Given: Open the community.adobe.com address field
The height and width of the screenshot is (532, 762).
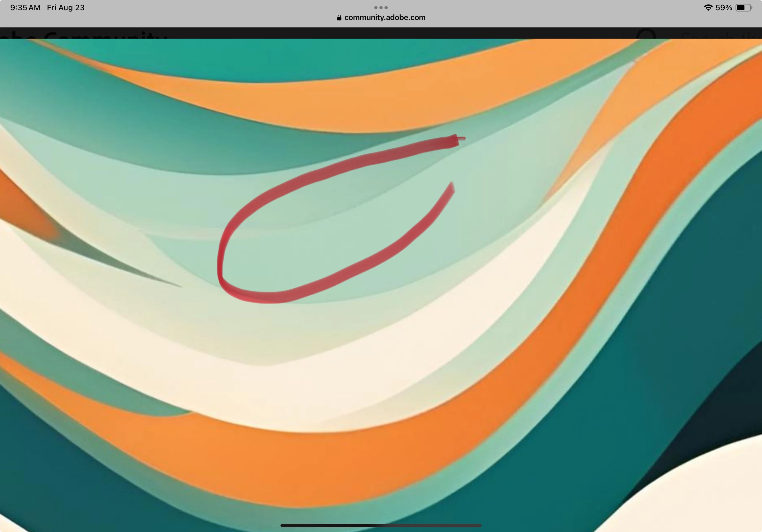Looking at the screenshot, I should [384, 18].
